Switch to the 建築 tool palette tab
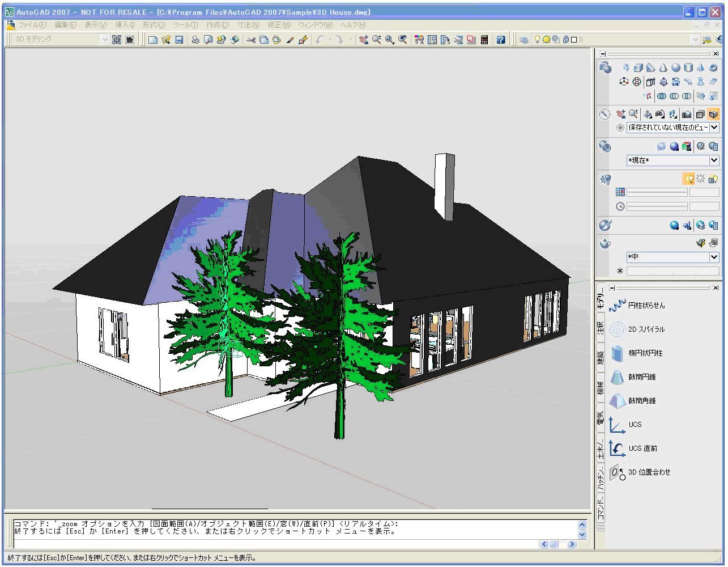Screen dimensions: 728x567 pyautogui.click(x=600, y=358)
